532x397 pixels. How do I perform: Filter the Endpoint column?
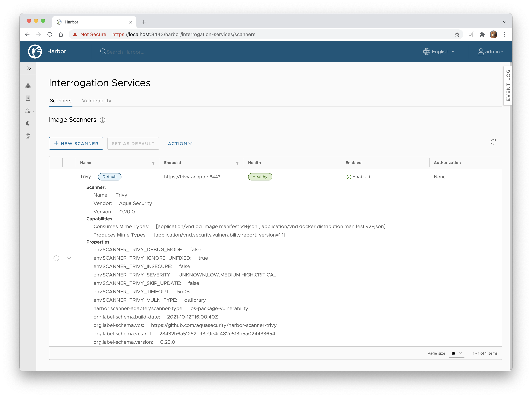pos(237,163)
